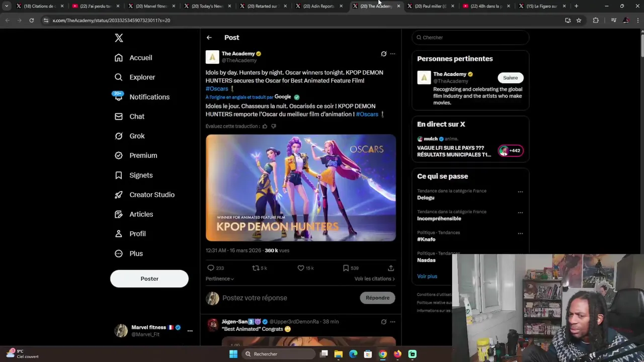Share the post via share icon
Image resolution: width=644 pixels, height=362 pixels.
click(x=391, y=268)
